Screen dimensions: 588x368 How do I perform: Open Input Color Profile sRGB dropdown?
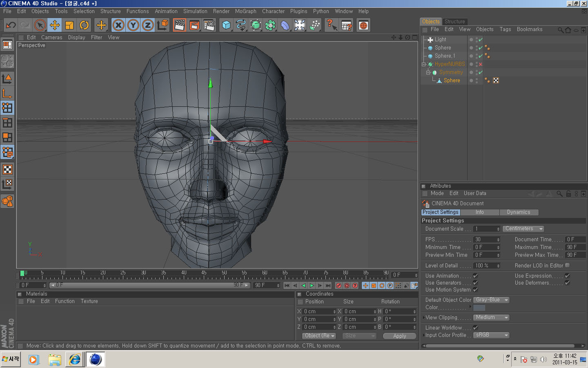click(491, 335)
